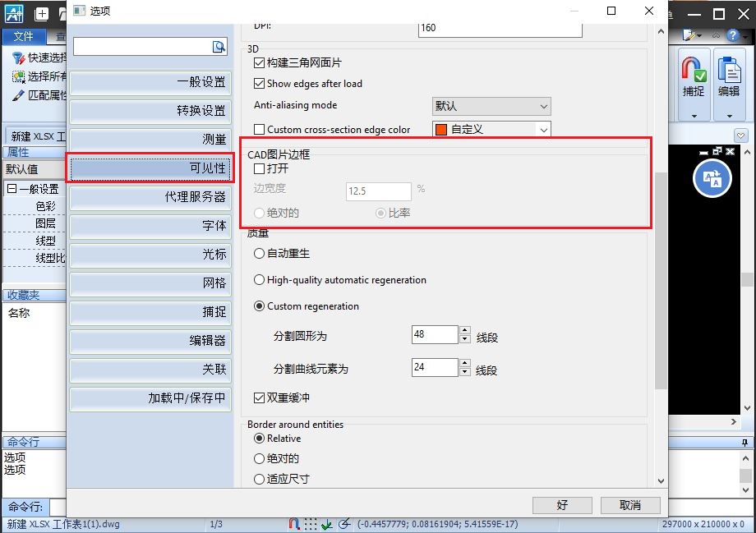Screen dimensions: 756x533
Task: Open the help dropdown arrow
Action: coord(746,35)
